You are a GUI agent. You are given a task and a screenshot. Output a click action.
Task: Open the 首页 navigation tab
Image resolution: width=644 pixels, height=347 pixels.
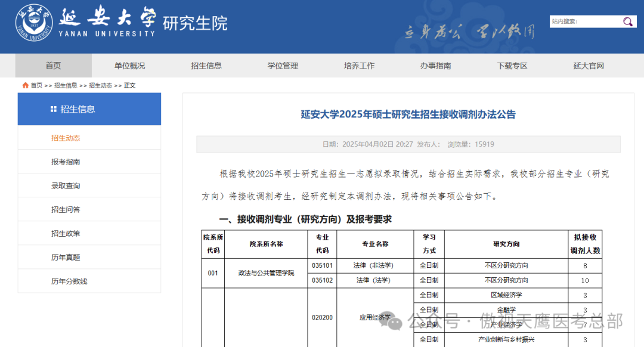(54, 66)
